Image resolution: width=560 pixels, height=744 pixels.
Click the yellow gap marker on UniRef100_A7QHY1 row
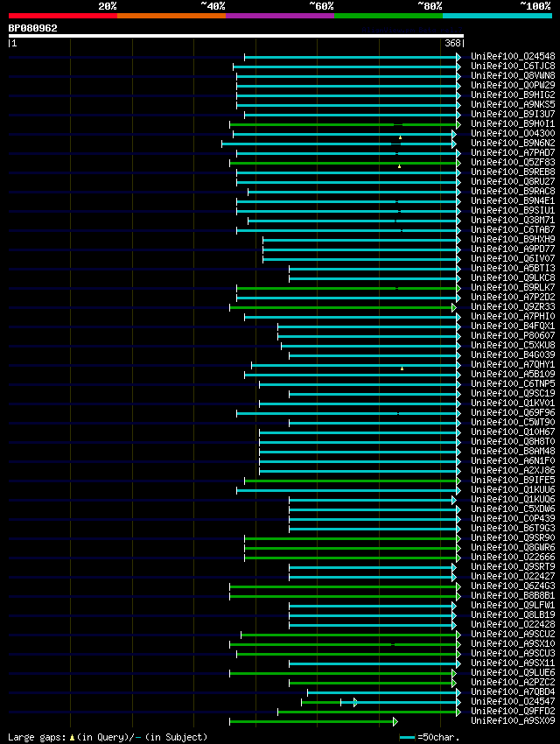[x=402, y=368]
